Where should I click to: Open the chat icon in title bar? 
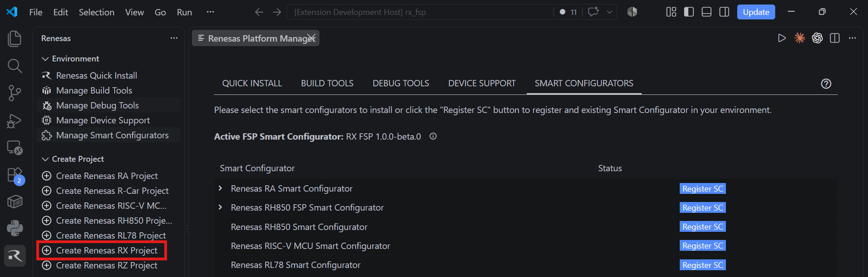click(593, 12)
